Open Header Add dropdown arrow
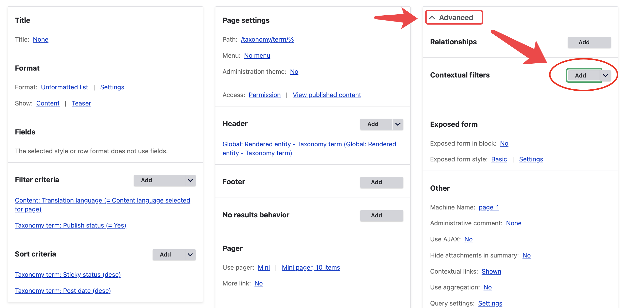644x308 pixels. (x=398, y=124)
